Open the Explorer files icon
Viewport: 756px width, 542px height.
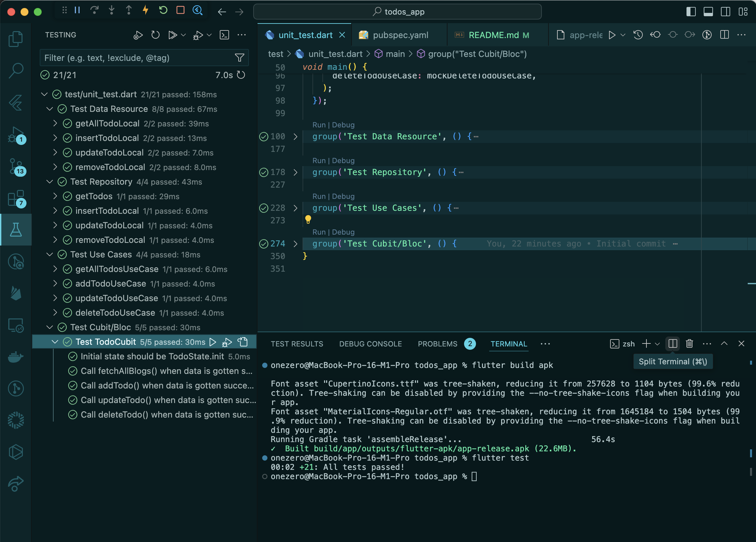(16, 39)
